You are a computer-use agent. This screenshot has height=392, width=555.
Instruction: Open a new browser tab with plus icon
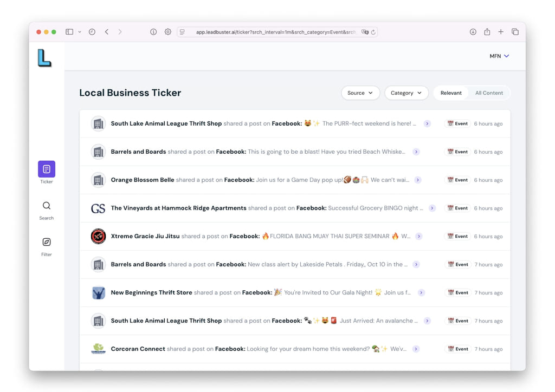click(501, 32)
